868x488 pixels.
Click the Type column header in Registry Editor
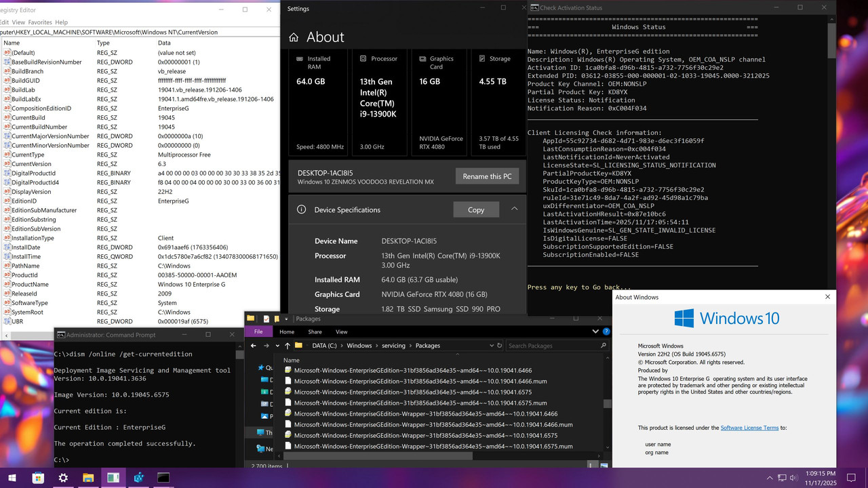(x=104, y=43)
